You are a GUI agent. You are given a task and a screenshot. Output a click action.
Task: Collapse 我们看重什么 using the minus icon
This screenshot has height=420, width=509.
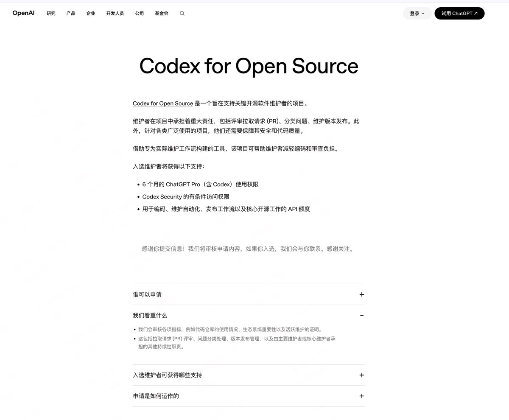tap(361, 315)
